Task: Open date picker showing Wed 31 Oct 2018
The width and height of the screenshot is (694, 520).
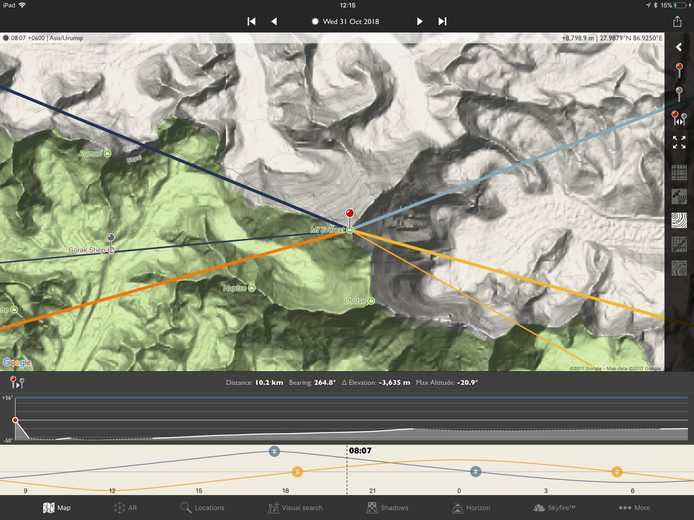Action: [346, 21]
